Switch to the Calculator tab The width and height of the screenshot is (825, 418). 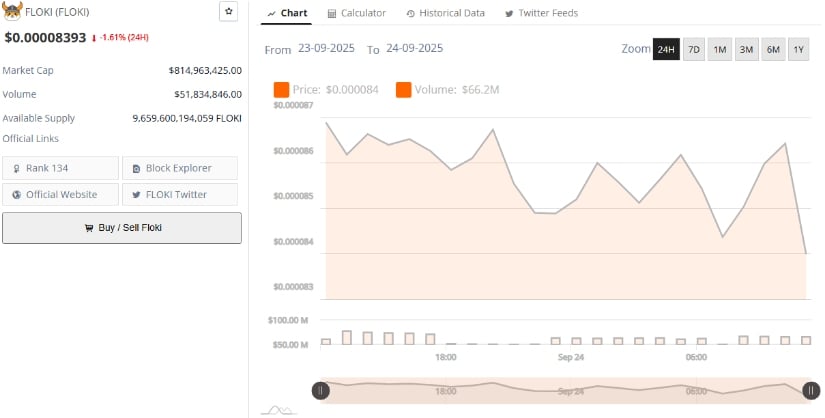pos(357,13)
